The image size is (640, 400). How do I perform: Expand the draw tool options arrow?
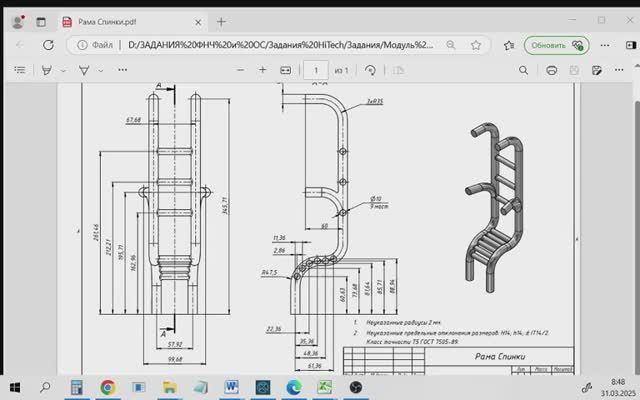click(100, 70)
